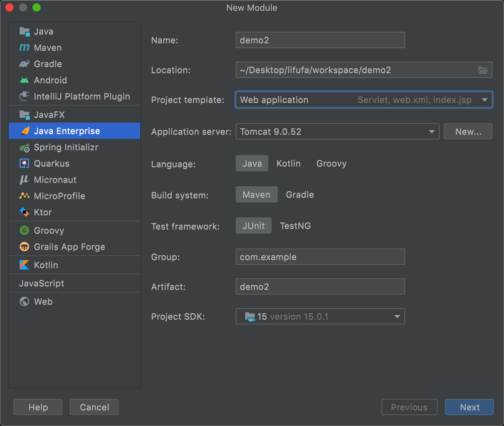The height and width of the screenshot is (426, 504).
Task: Select the Micronaut generator
Action: [x=75, y=180]
